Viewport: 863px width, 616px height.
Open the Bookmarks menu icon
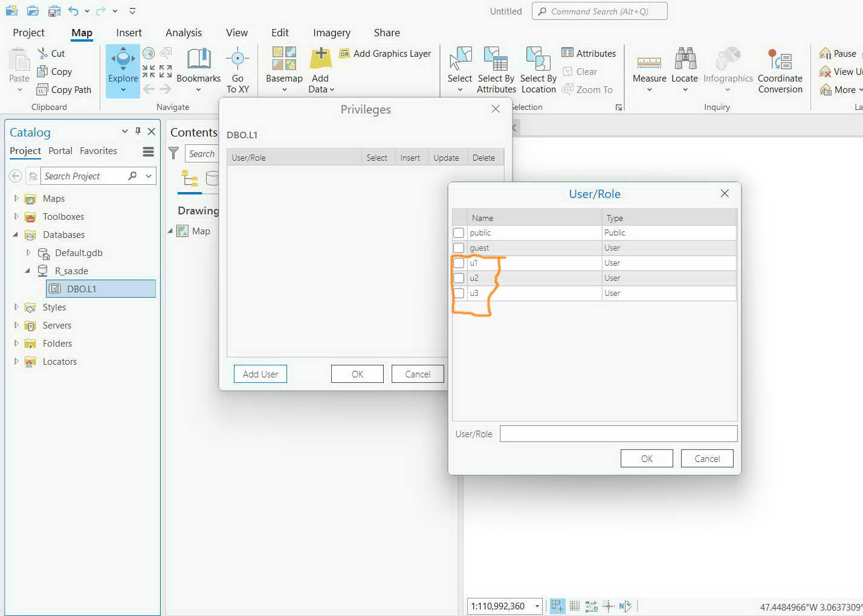pyautogui.click(x=198, y=59)
